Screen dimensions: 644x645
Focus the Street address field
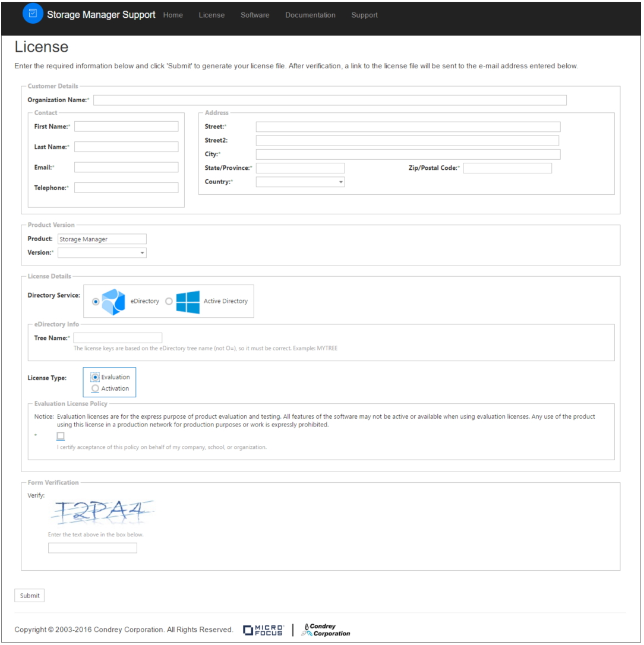coord(408,127)
